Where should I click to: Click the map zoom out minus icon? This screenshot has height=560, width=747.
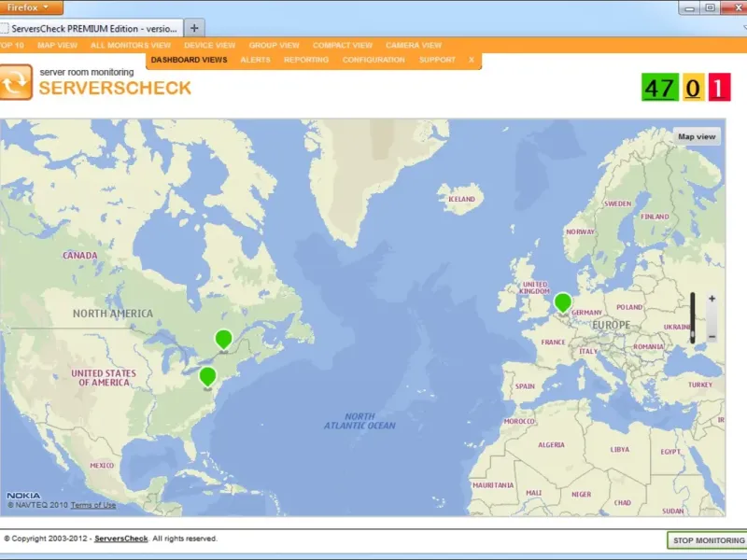pos(712,337)
